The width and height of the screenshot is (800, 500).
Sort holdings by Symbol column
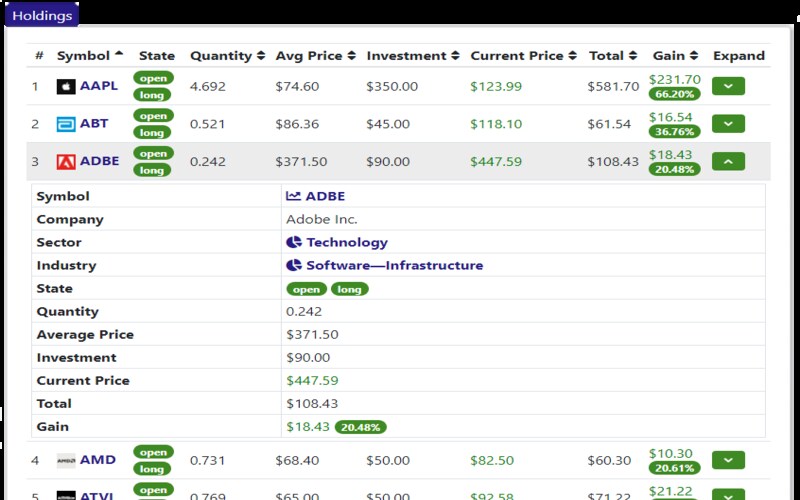tap(90, 56)
